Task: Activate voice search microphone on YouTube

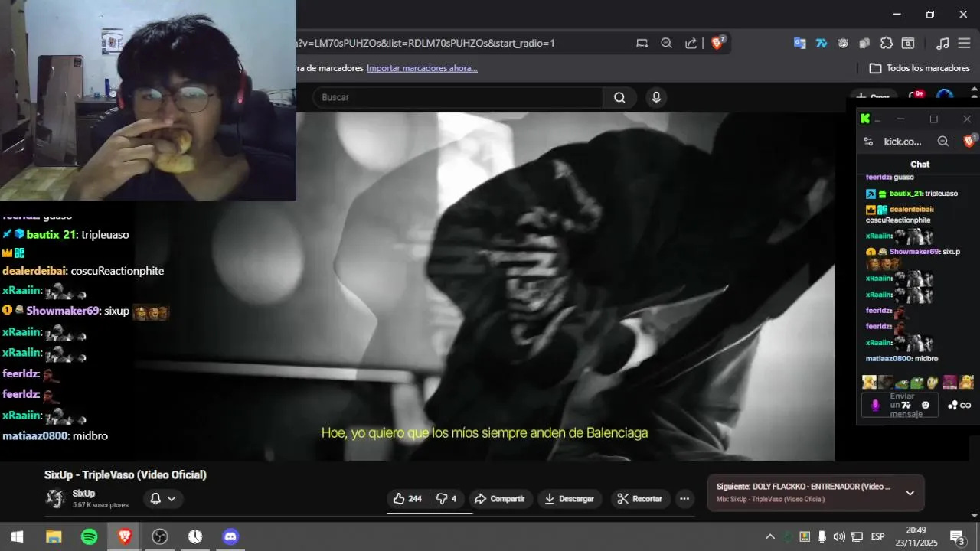Action: click(656, 97)
